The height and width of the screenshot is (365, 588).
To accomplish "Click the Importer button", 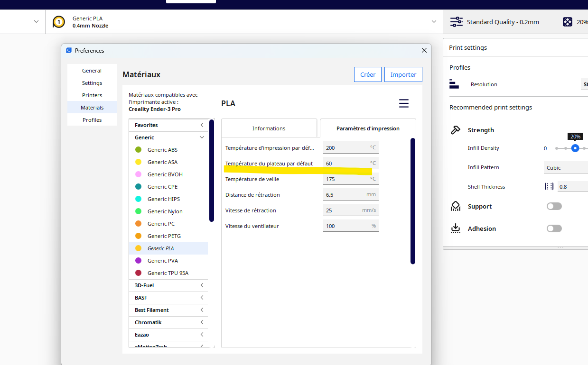I will (403, 74).
